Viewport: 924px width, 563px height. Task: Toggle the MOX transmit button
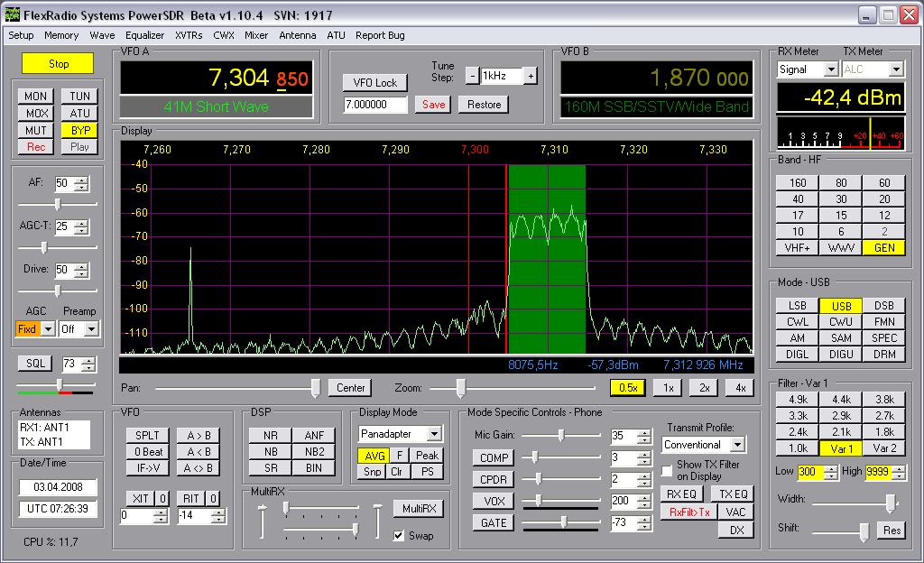tap(36, 113)
